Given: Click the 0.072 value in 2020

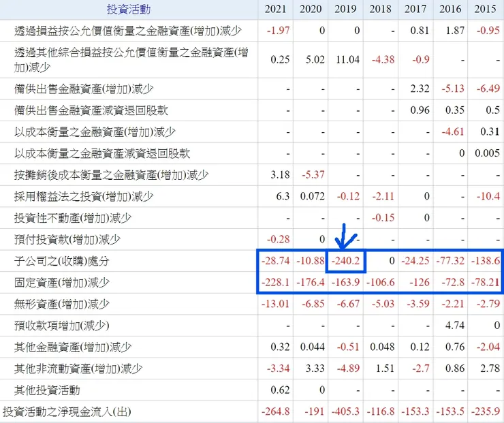Looking at the screenshot, I should 313,196.
